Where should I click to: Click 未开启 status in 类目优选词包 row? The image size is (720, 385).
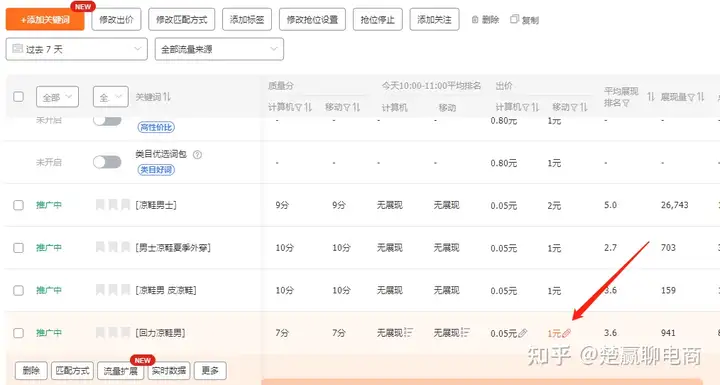(49, 162)
